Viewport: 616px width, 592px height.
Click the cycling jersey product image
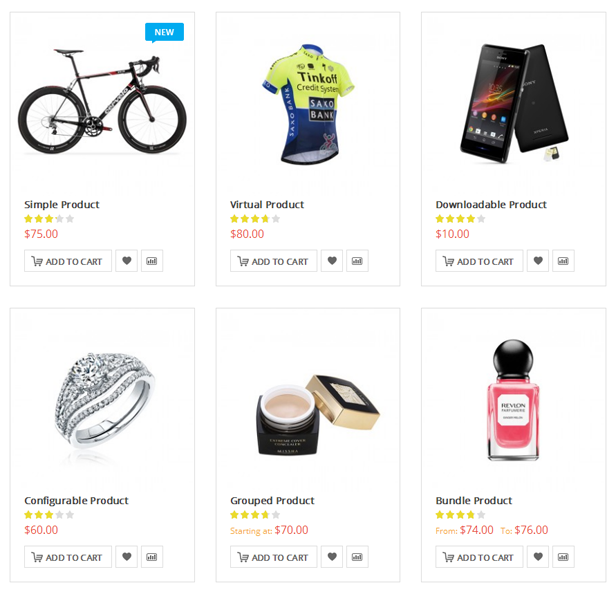click(x=308, y=104)
